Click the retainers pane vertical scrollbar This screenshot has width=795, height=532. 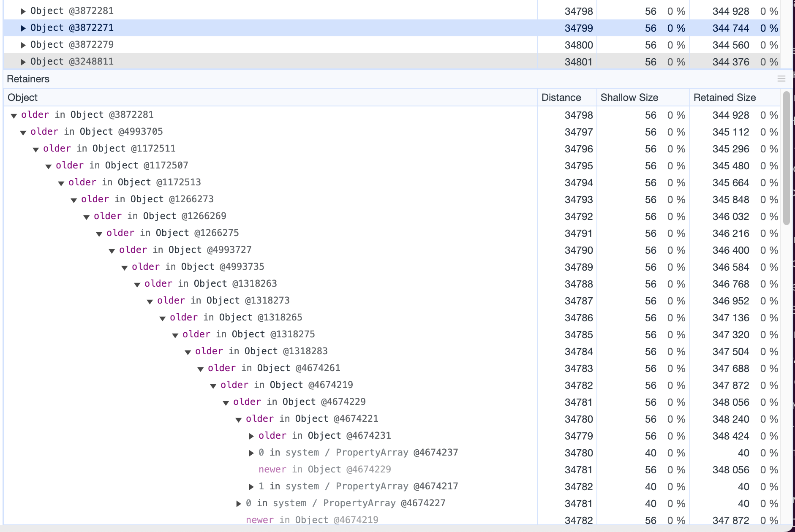(x=786, y=158)
